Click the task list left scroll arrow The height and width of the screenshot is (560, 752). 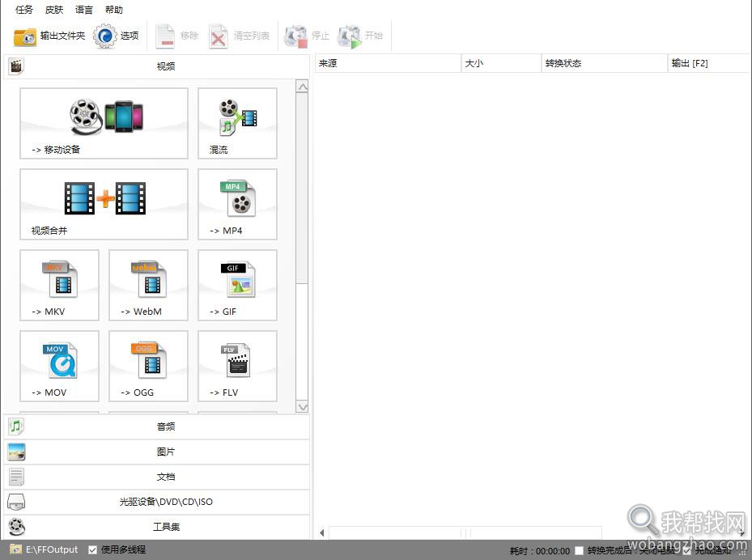click(322, 532)
